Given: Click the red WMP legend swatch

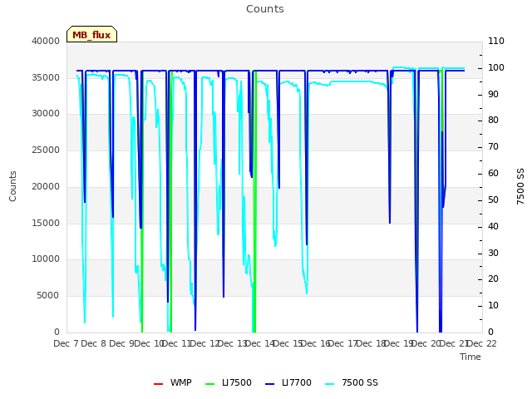Looking at the screenshot, I should point(158,384).
